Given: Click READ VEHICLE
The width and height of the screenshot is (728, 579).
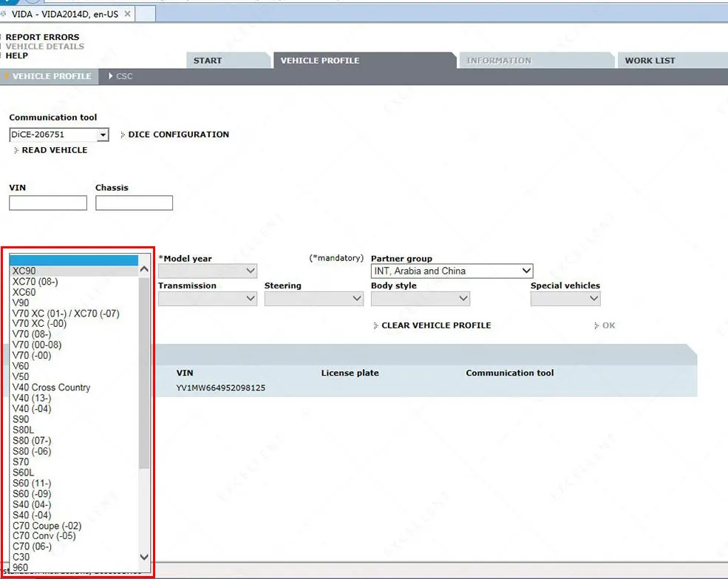Looking at the screenshot, I should 54,150.
